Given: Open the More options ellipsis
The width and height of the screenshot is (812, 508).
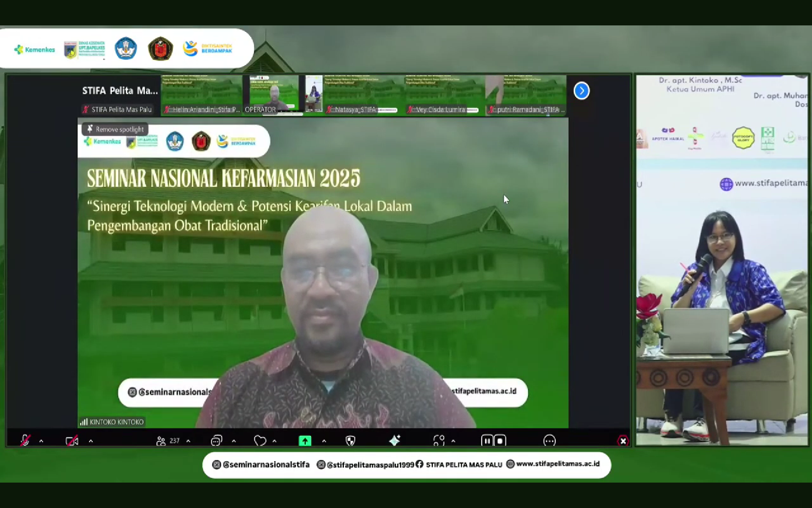Looking at the screenshot, I should point(549,441).
